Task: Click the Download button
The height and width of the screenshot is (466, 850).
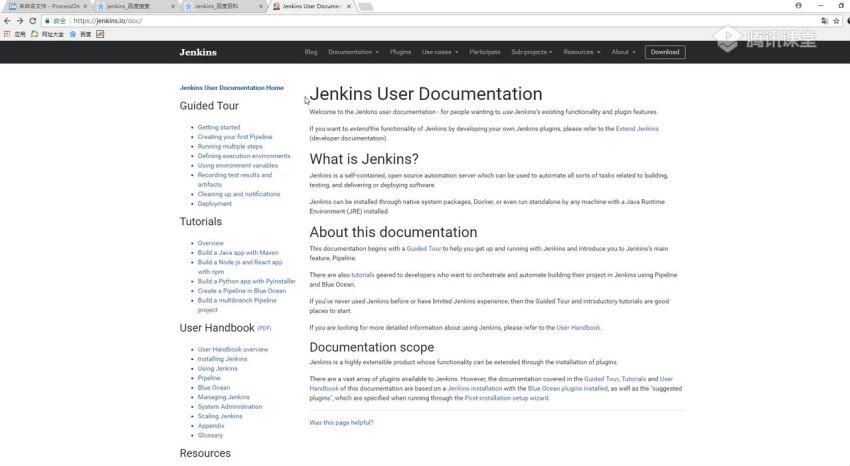Action: coord(665,52)
